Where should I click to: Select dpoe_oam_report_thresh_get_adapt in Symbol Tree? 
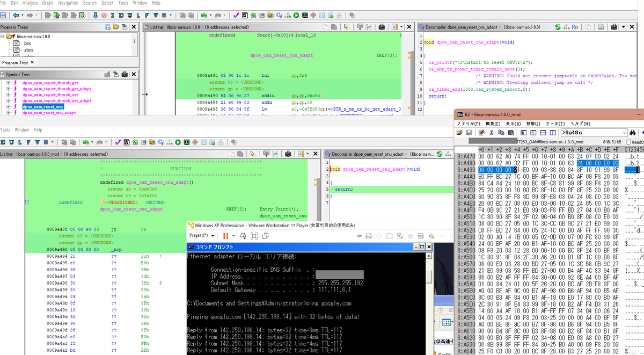click(57, 89)
